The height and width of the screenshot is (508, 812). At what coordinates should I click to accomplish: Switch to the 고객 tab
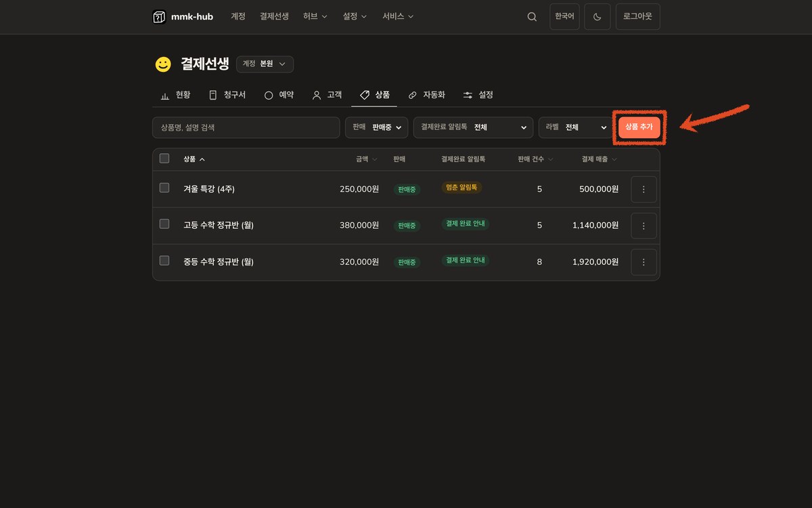pos(327,95)
